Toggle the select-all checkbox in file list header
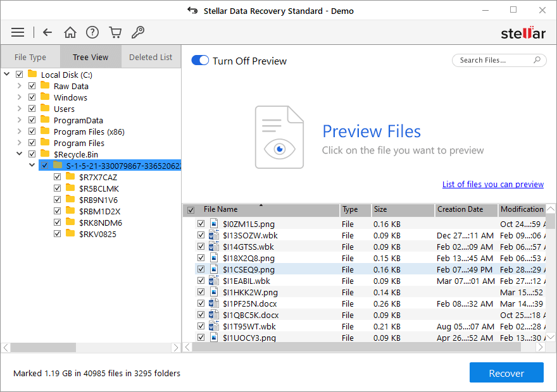The image size is (557, 392). click(x=191, y=210)
